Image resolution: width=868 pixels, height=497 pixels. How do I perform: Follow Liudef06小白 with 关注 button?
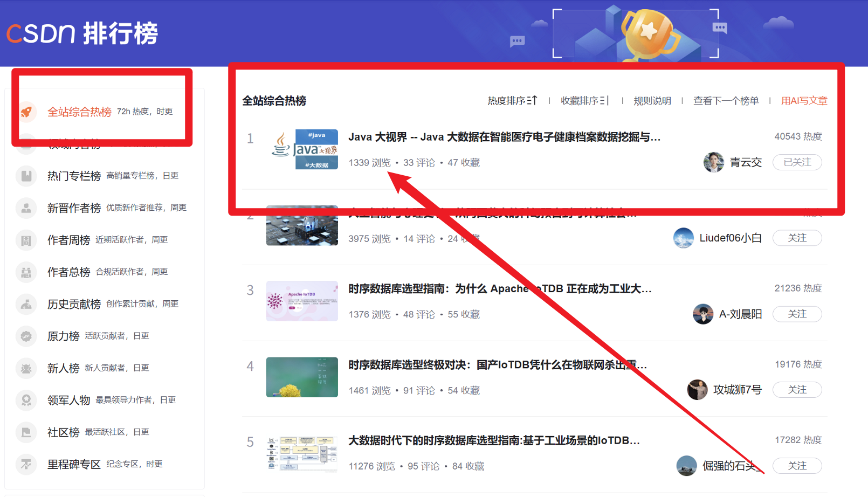point(797,238)
